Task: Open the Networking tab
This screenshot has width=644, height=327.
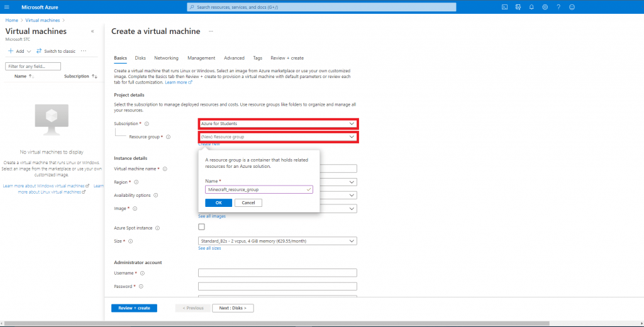Action: point(166,58)
